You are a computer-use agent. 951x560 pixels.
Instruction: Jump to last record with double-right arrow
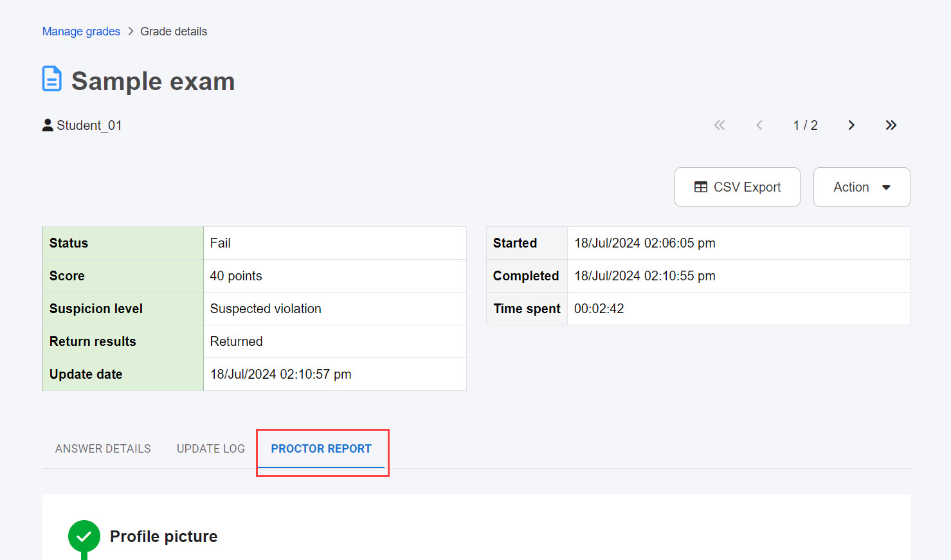tap(891, 125)
